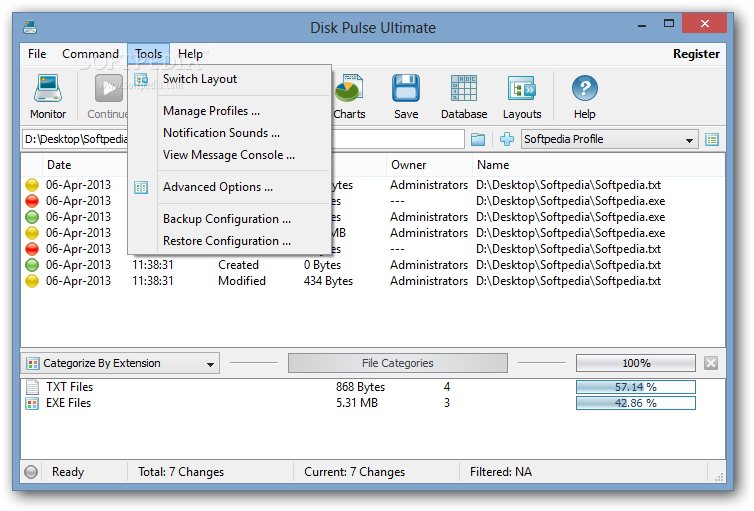Screen dimensions: 754x511
Task: Click the Disk Pulse app icon in title bar
Action: pyautogui.click(x=30, y=27)
